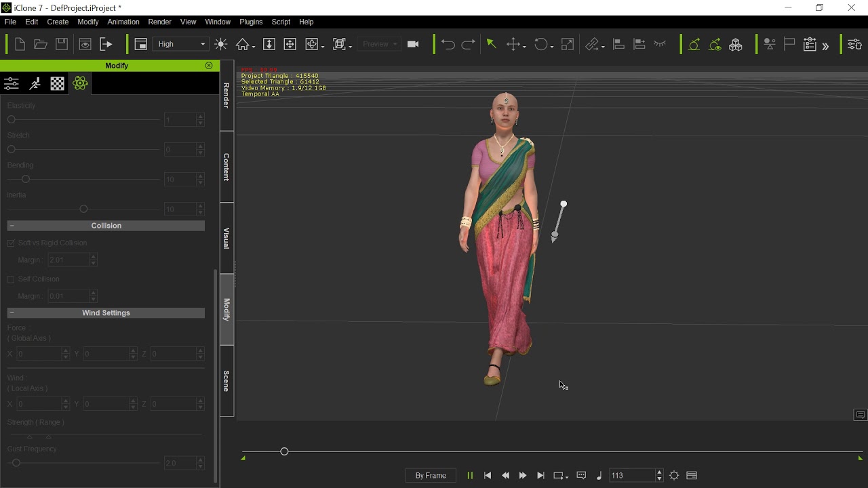The image size is (868, 488).
Task: Select the Move object tool
Action: tap(515, 44)
